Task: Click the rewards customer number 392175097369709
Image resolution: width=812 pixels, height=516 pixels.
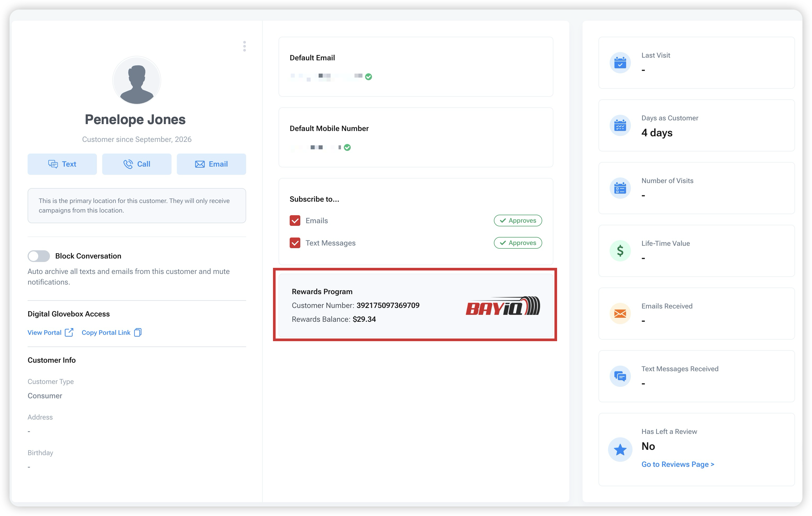Action: [388, 305]
